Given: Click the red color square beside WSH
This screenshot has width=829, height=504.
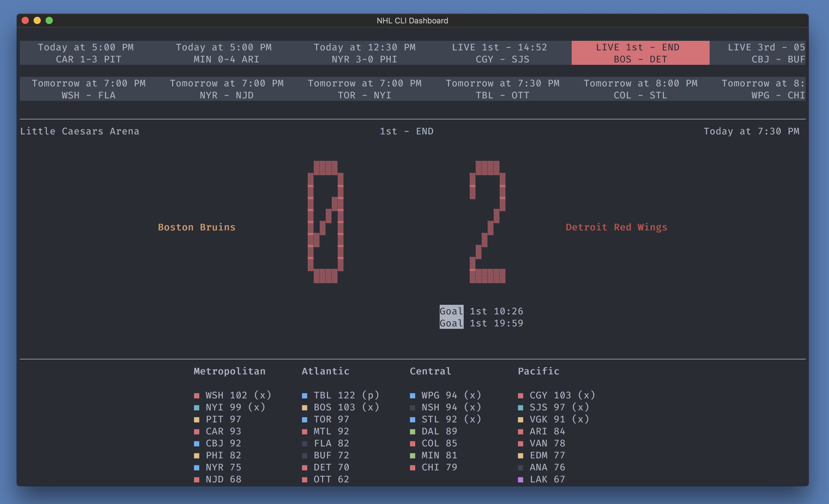Looking at the screenshot, I should (x=197, y=396).
